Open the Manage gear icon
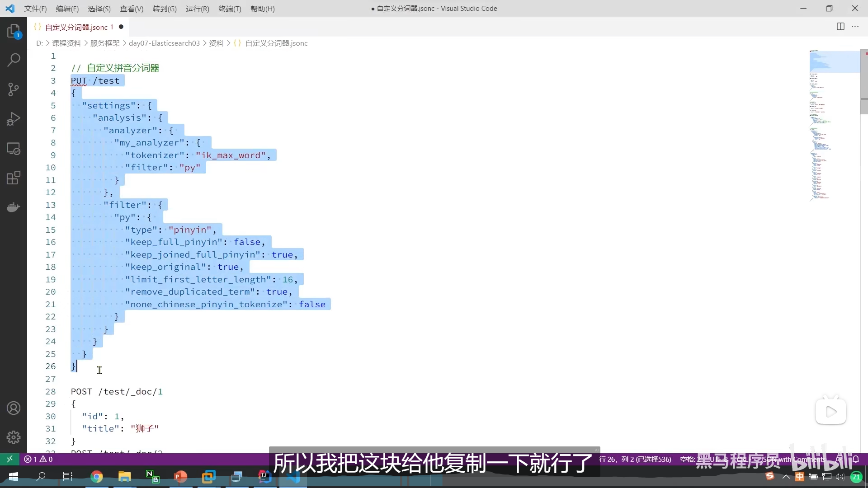The height and width of the screenshot is (488, 868). click(14, 437)
